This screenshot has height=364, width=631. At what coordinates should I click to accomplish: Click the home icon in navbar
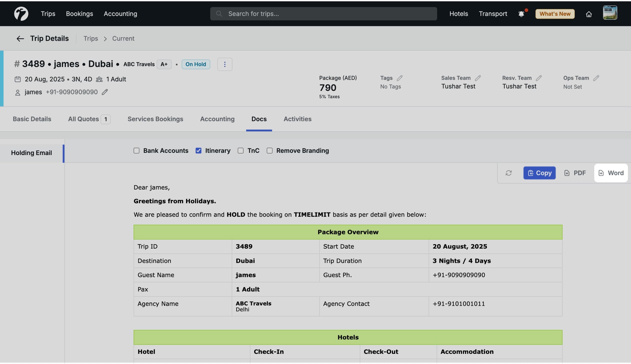click(589, 14)
